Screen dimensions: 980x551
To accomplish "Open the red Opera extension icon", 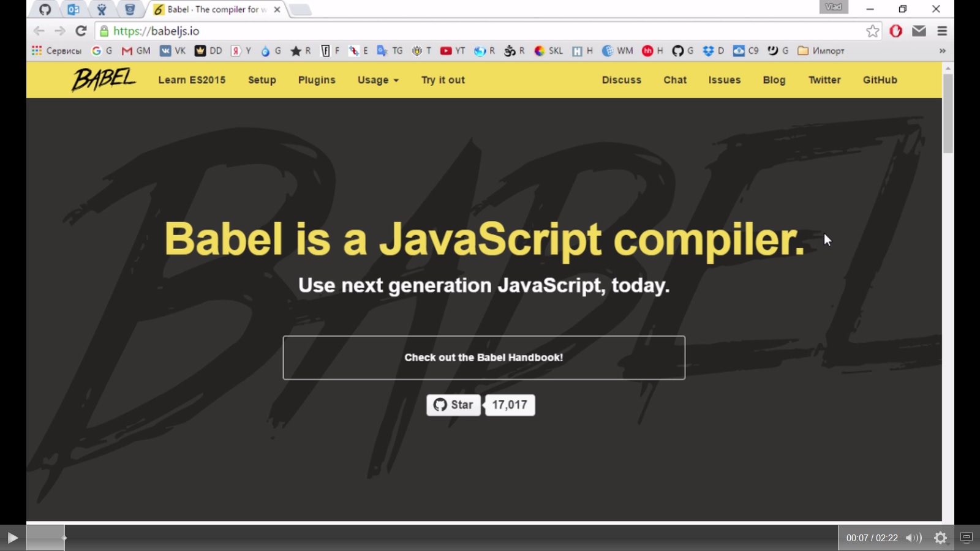I will tap(896, 31).
